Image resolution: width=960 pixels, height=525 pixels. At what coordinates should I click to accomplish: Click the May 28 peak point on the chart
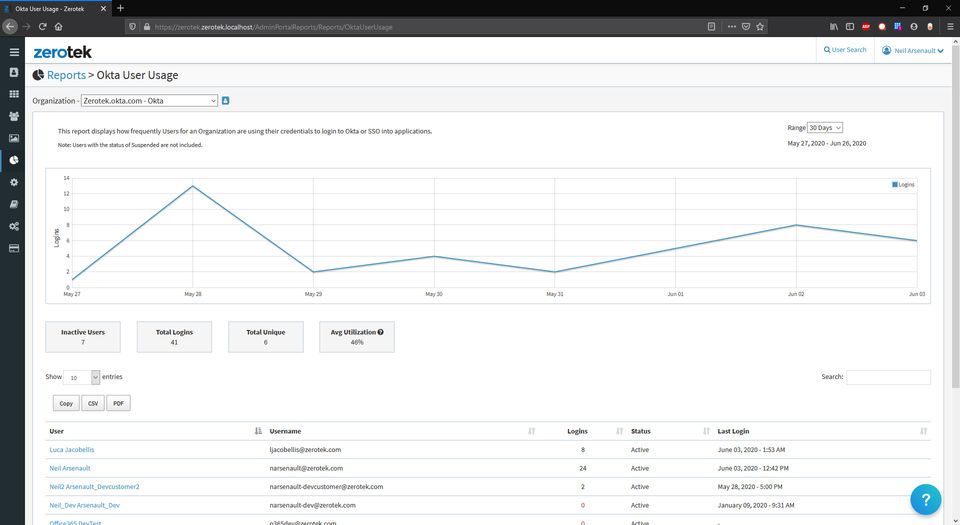click(x=193, y=185)
